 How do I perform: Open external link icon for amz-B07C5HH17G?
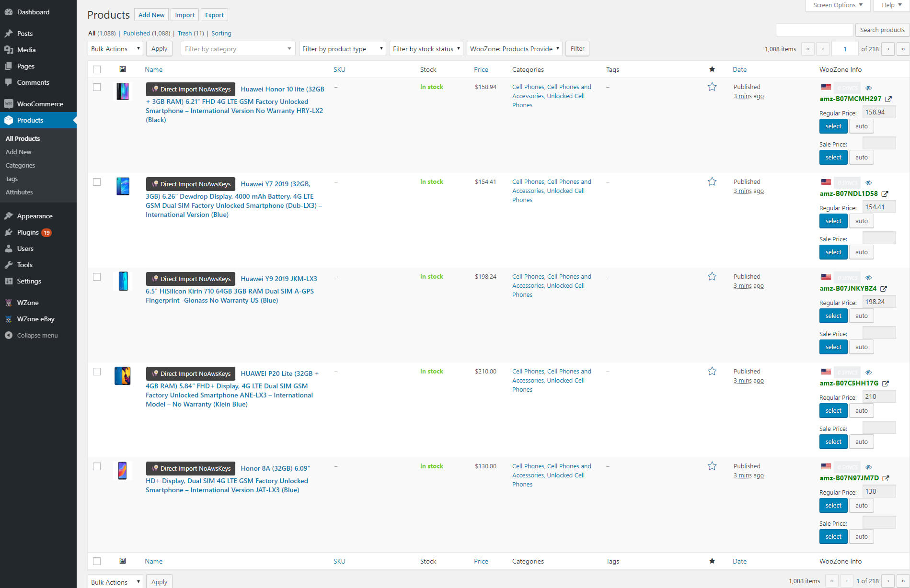click(885, 384)
